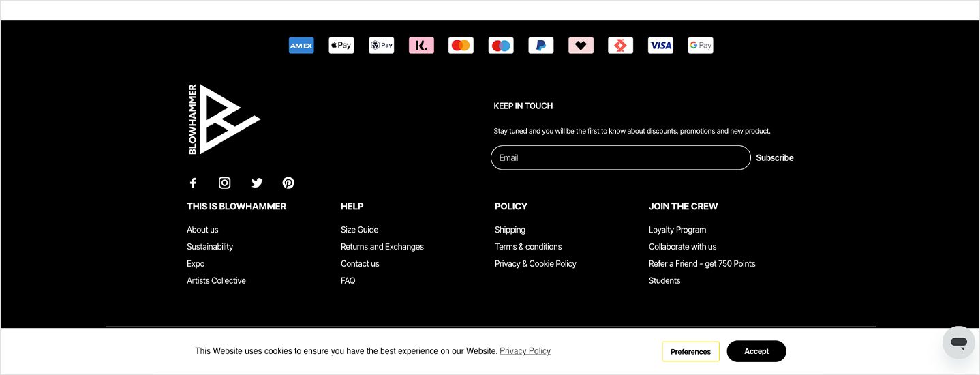This screenshot has width=980, height=375.
Task: Click the American Express payment icon
Action: click(x=301, y=46)
